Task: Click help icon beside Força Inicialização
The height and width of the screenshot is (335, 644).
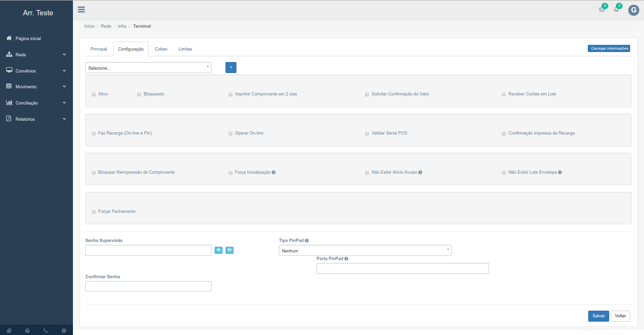Action: click(274, 172)
